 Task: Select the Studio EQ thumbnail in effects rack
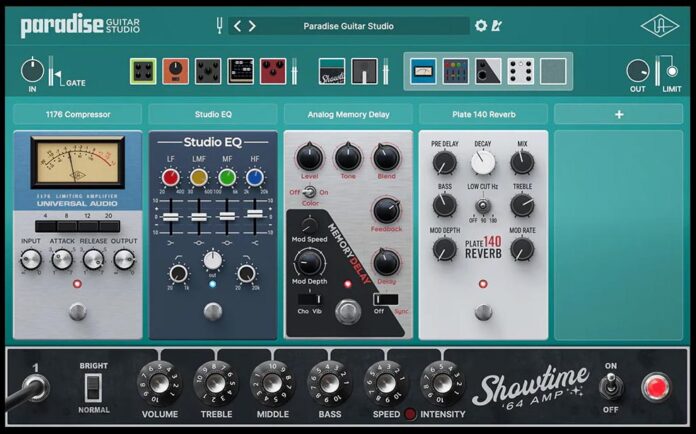[x=455, y=71]
